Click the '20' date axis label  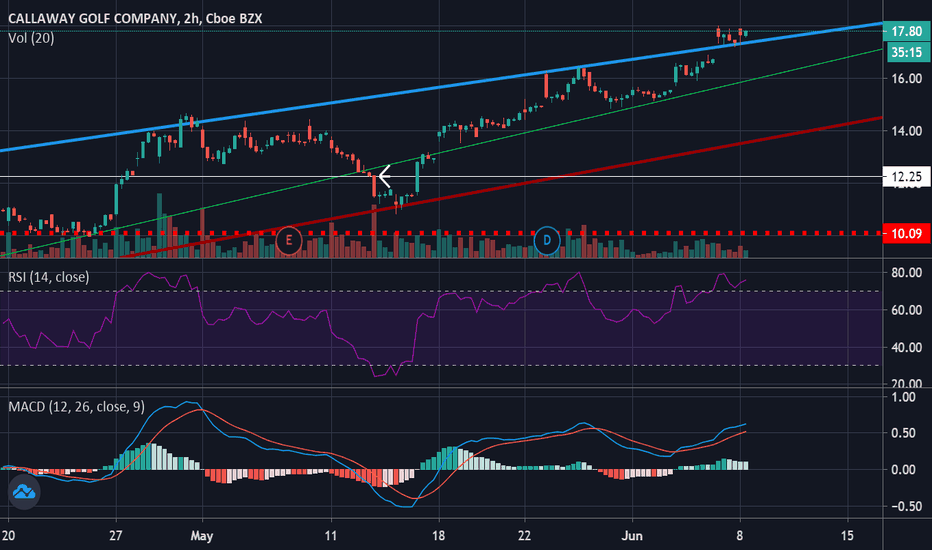coord(8,536)
